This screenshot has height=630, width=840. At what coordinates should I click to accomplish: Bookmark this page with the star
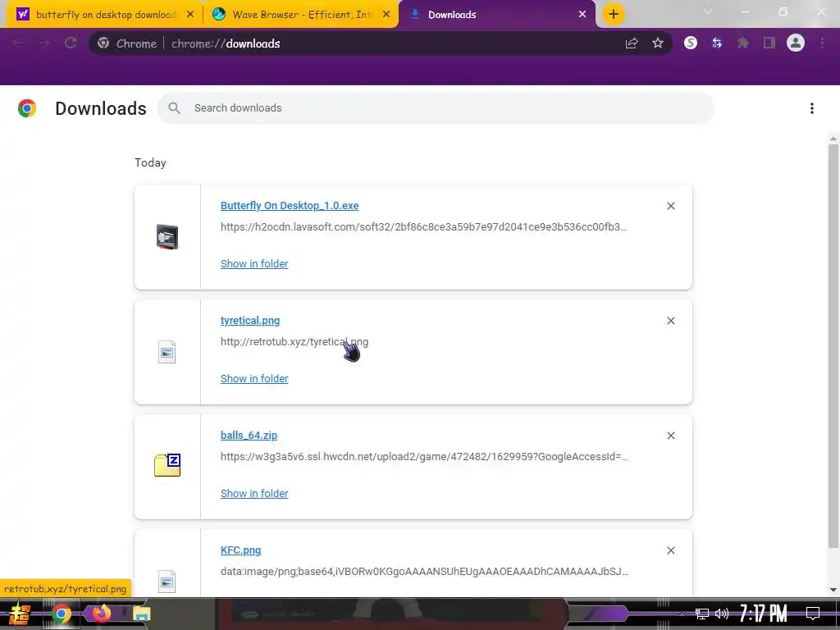pyautogui.click(x=658, y=43)
